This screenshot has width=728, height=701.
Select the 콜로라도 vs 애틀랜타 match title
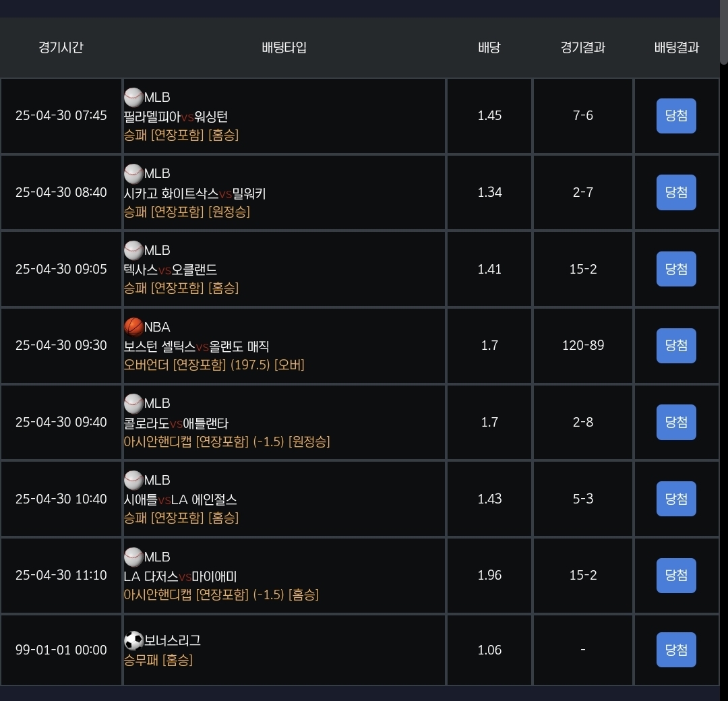tap(177, 423)
